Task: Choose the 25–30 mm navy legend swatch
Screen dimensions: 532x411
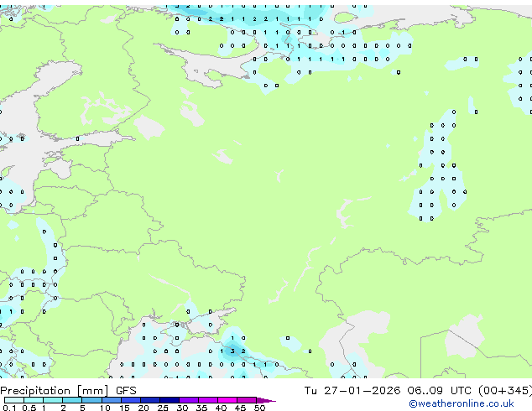Action: 169,400
